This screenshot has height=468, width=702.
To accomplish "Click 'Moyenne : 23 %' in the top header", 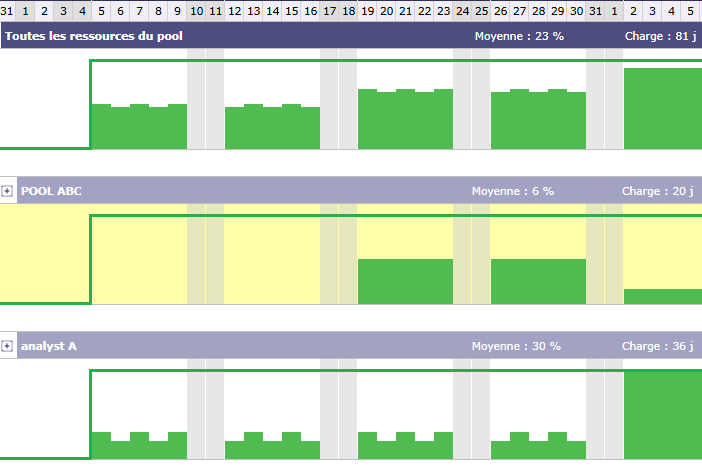I will click(519, 36).
